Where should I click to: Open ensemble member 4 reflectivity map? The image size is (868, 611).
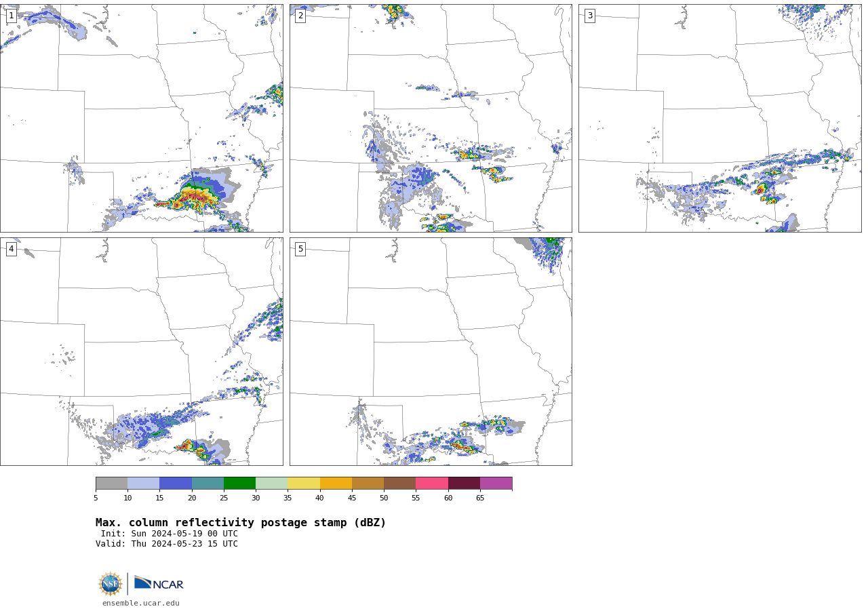pos(141,351)
